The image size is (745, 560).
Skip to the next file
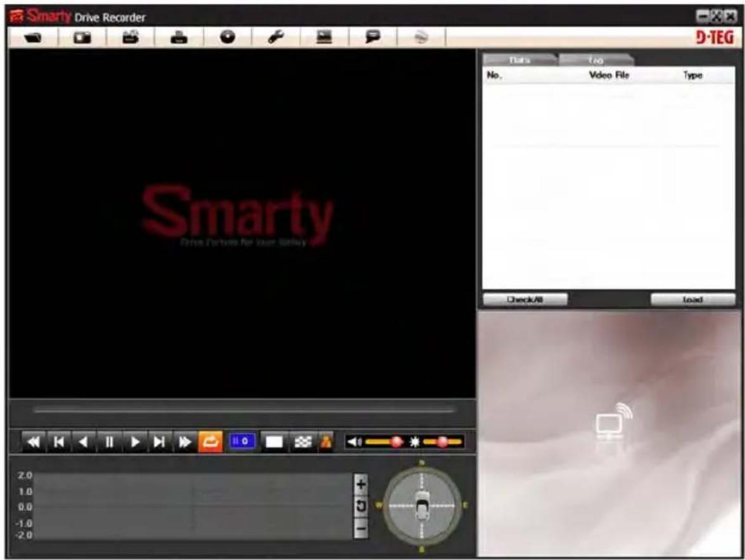pyautogui.click(x=160, y=442)
